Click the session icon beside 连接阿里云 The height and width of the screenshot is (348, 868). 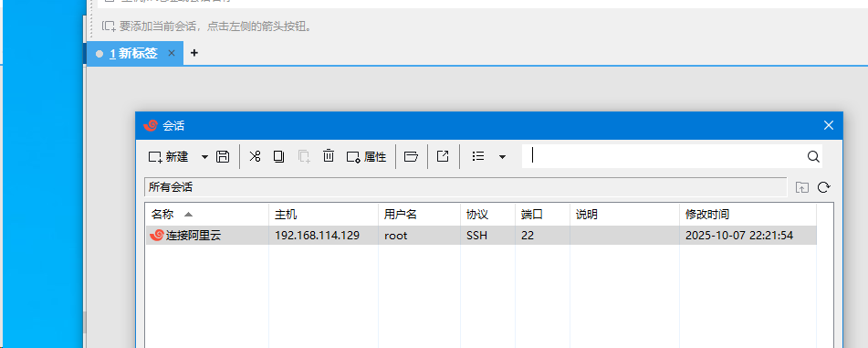[x=157, y=235]
